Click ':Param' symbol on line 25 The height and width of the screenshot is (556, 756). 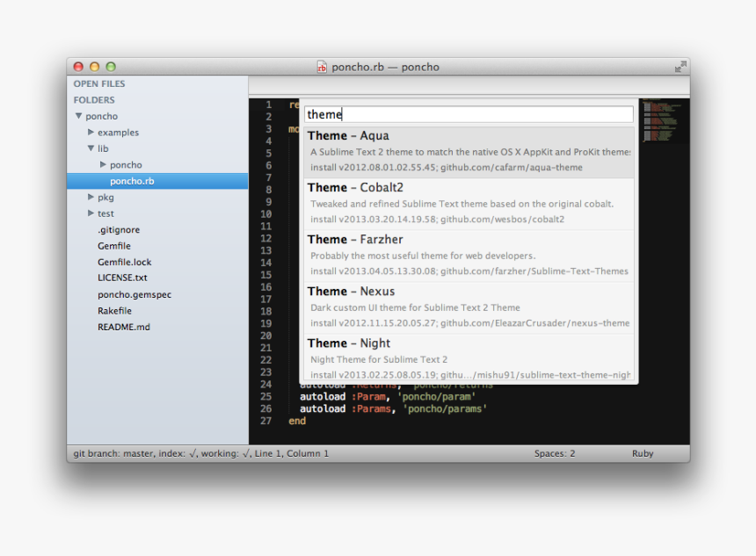click(x=369, y=396)
